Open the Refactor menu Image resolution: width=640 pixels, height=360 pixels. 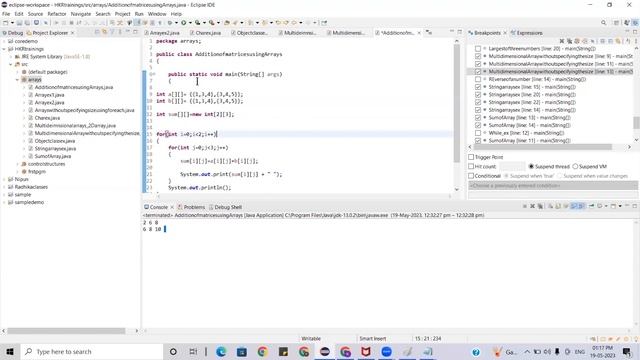[57, 14]
